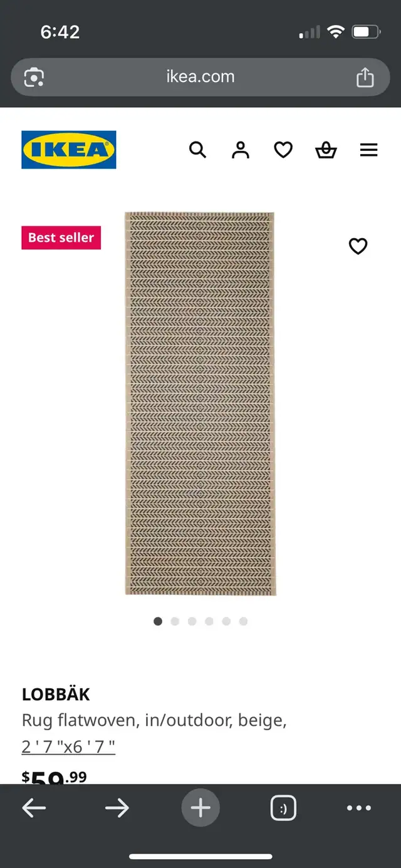Select the fourth image carousel dot

click(x=209, y=621)
